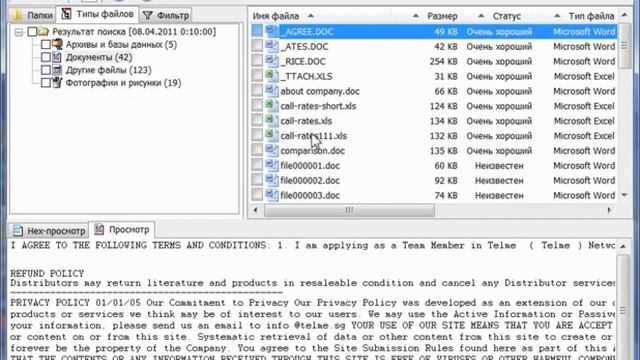Click the horizontal scrollbar of file list

pyautogui.click(x=349, y=210)
